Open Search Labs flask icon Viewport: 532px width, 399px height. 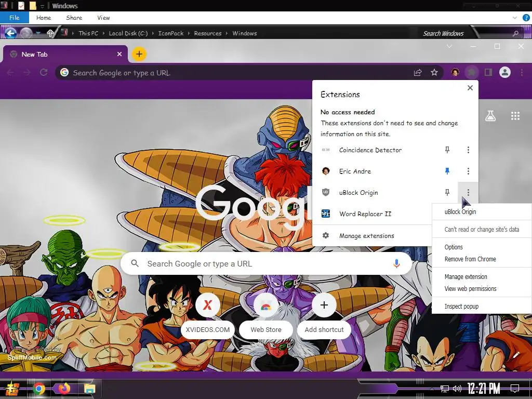pos(490,116)
